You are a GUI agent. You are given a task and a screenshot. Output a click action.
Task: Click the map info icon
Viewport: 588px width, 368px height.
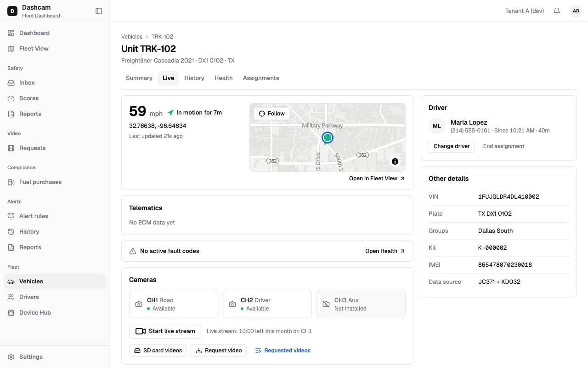(395, 161)
